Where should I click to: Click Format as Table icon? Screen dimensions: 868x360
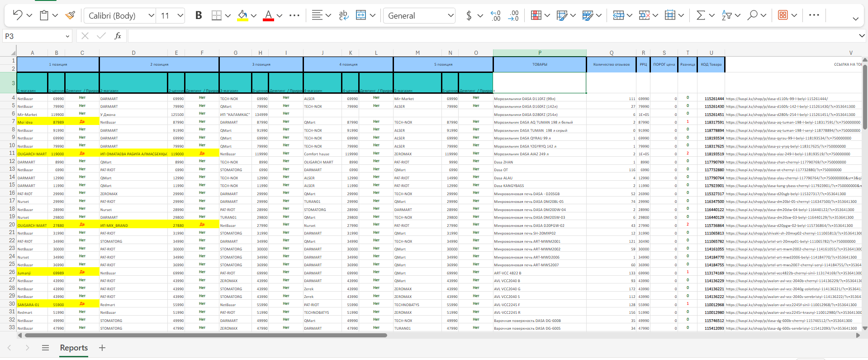click(x=562, y=15)
